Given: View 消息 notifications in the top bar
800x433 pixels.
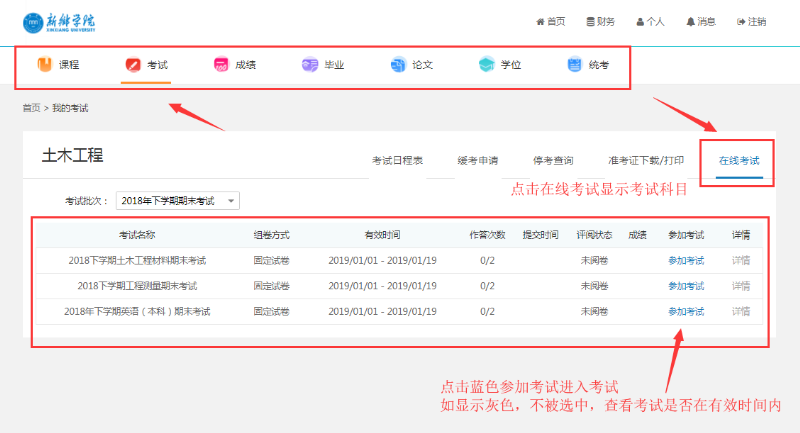Looking at the screenshot, I should pyautogui.click(x=701, y=21).
